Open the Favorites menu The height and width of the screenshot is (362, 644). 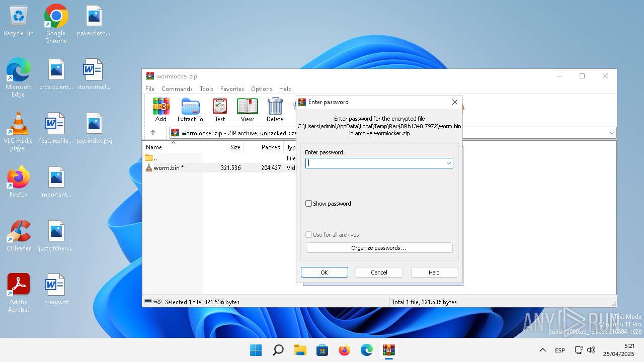[x=232, y=89]
